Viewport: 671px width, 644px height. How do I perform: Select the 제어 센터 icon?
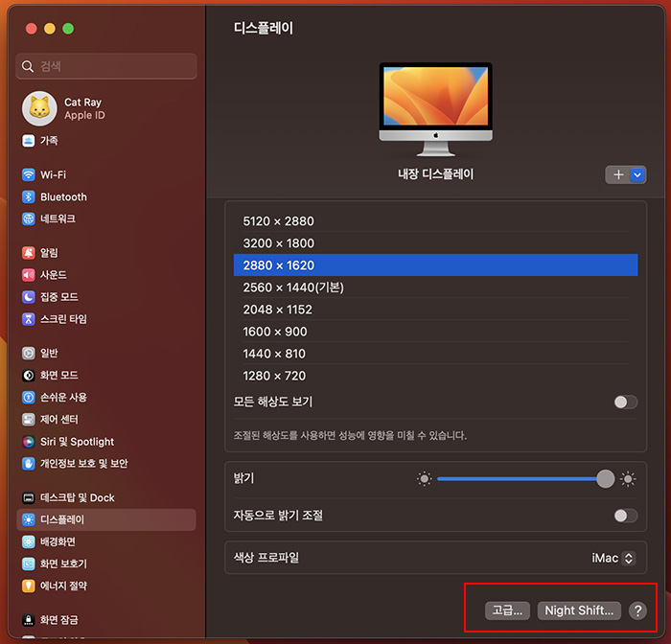point(28,420)
